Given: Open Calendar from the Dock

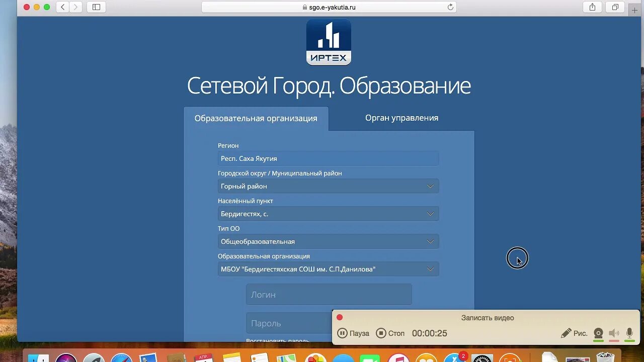Looking at the screenshot, I should tap(204, 358).
